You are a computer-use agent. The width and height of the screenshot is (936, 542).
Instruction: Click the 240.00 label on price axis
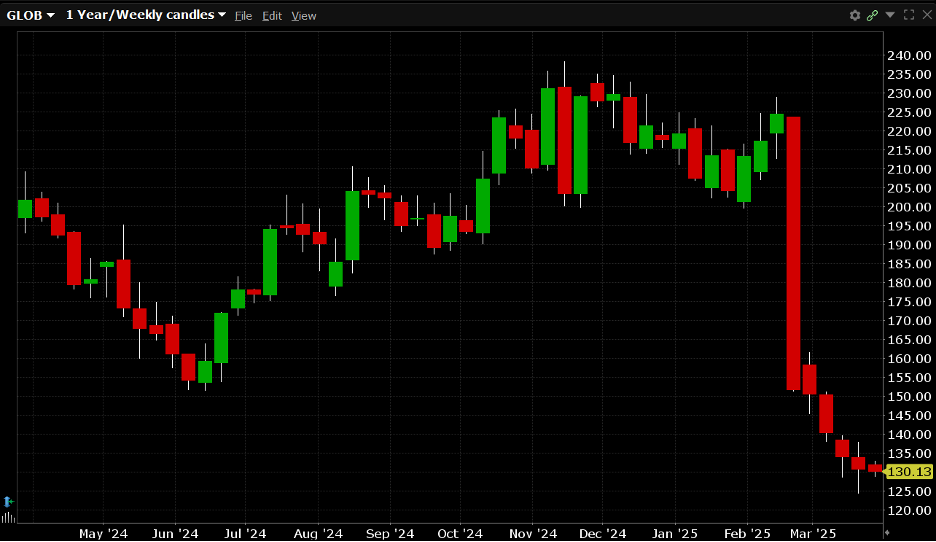pyautogui.click(x=910, y=56)
